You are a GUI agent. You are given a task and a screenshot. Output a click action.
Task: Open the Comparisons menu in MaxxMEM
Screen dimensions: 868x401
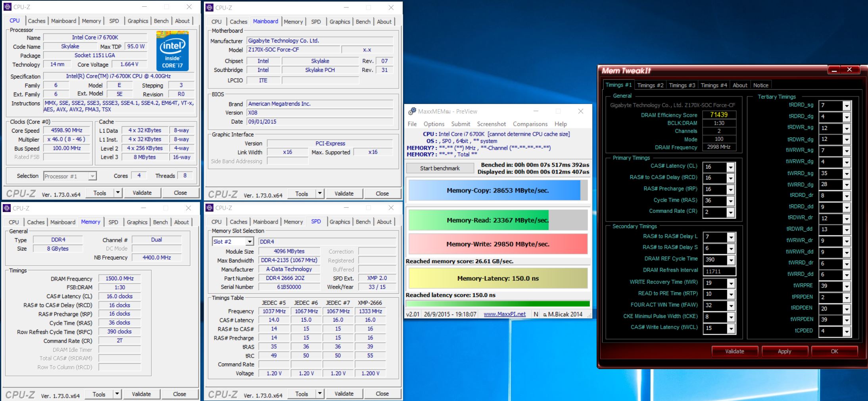click(530, 124)
